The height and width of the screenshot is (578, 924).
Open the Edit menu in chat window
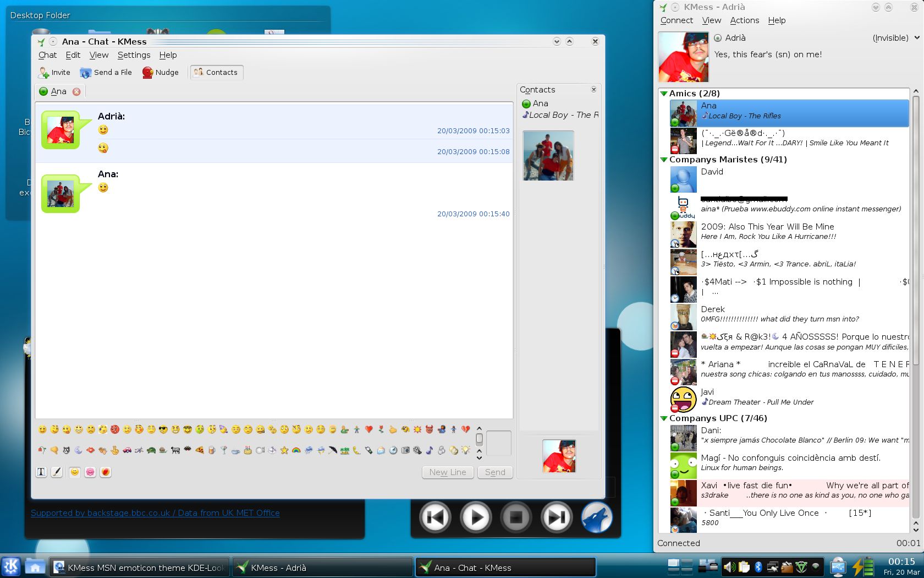73,55
